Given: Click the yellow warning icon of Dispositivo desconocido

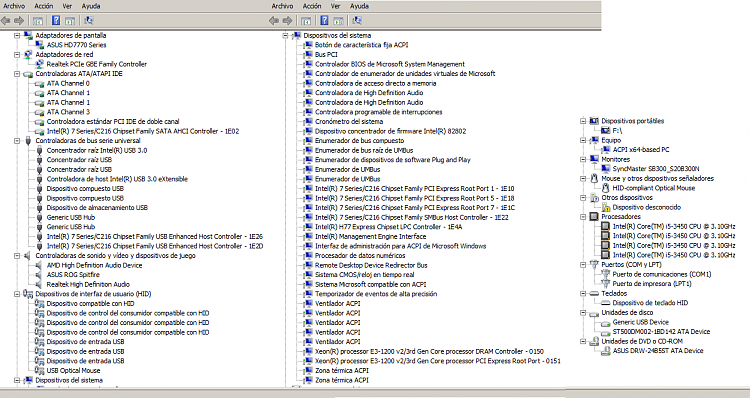Looking at the screenshot, I should tap(606, 208).
